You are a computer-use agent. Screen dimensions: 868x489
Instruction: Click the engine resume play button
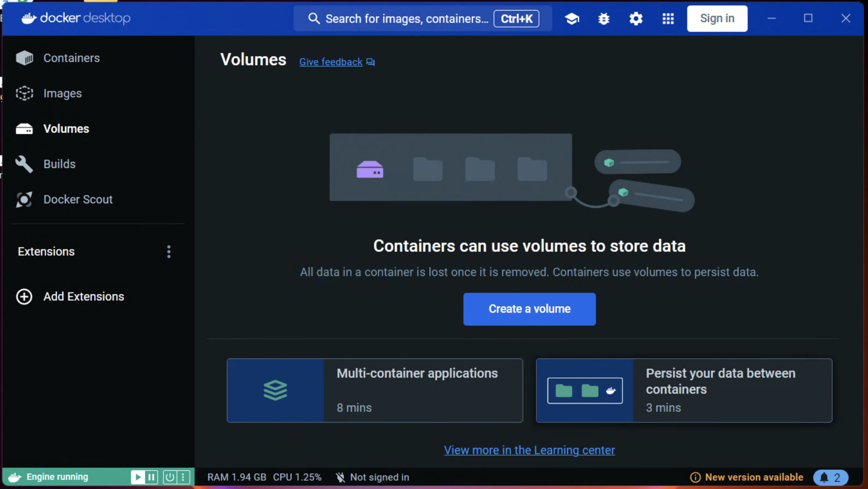[x=138, y=477]
